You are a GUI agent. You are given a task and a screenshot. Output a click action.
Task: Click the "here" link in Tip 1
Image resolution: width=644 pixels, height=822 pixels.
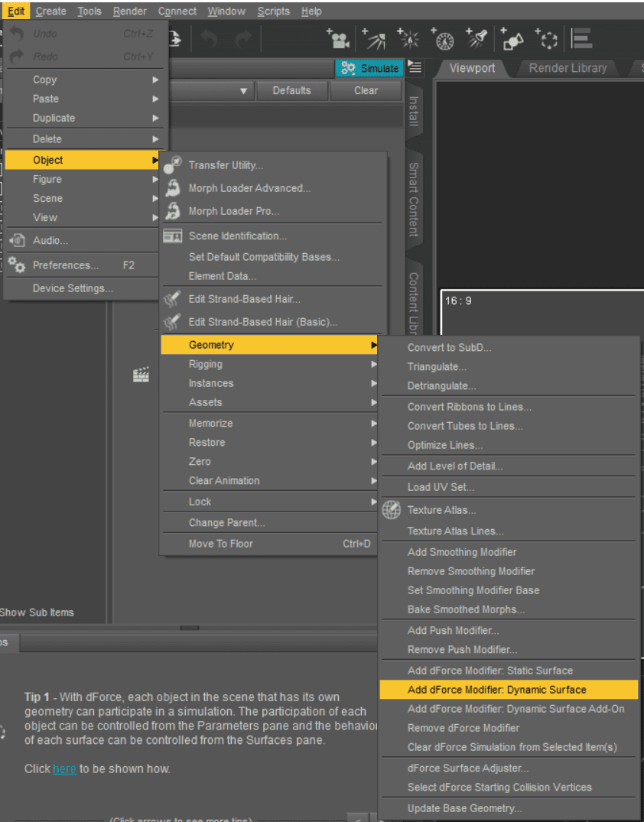(65, 768)
